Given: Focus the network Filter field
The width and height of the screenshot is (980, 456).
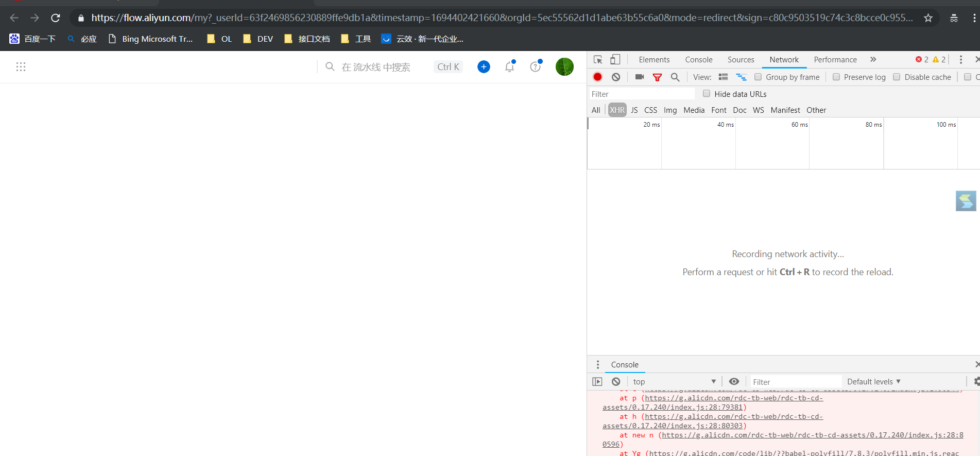Looking at the screenshot, I should click(x=642, y=94).
